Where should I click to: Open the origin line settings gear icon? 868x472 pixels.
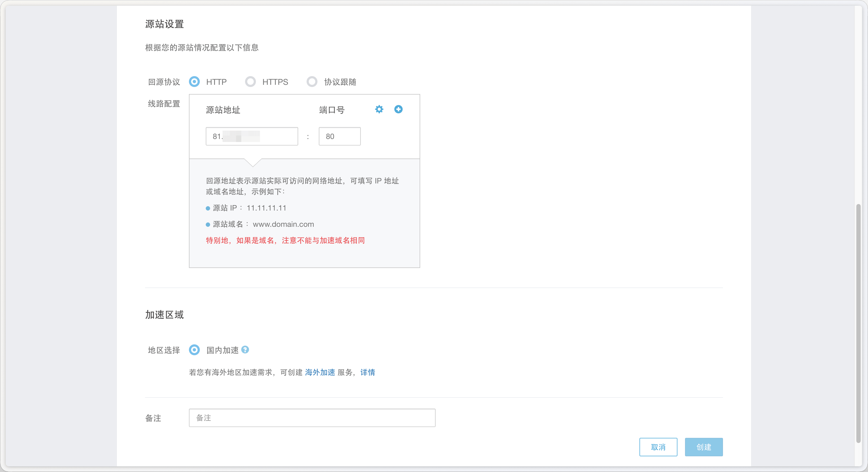tap(379, 109)
